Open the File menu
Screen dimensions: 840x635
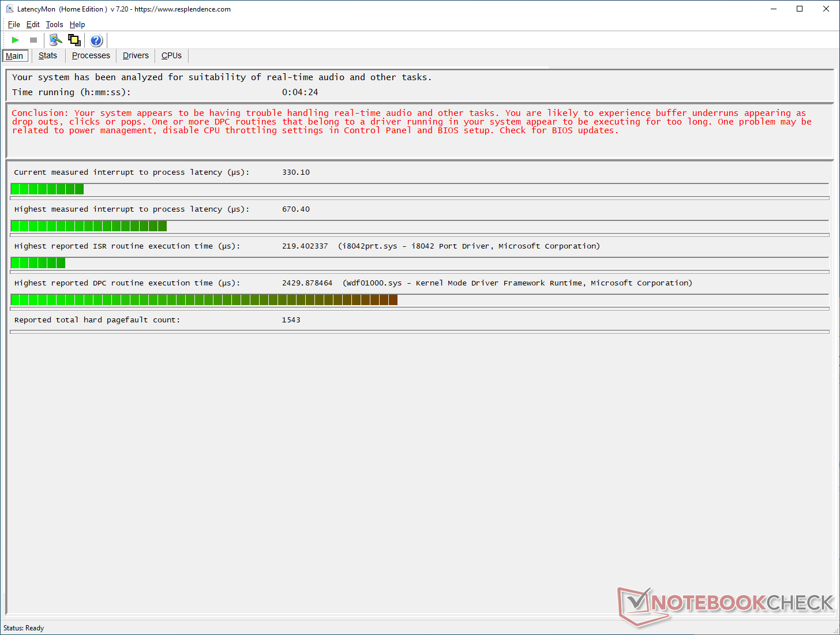(x=14, y=24)
